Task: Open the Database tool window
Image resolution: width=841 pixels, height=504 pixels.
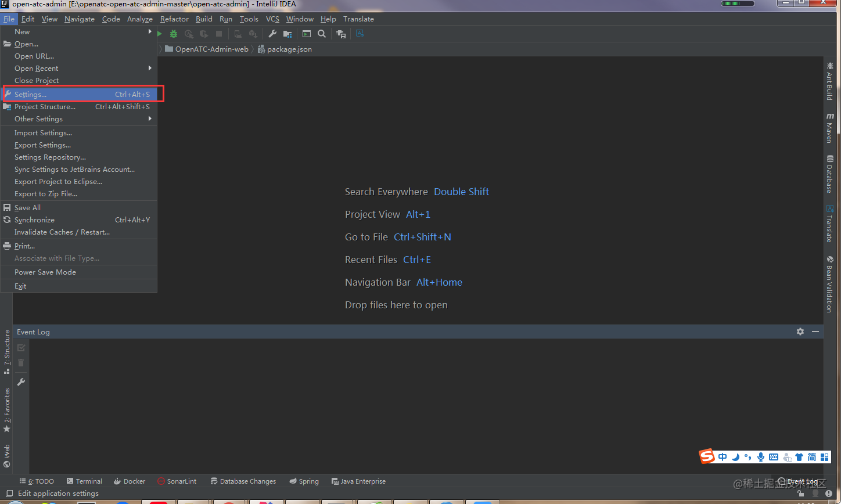Action: tap(829, 174)
